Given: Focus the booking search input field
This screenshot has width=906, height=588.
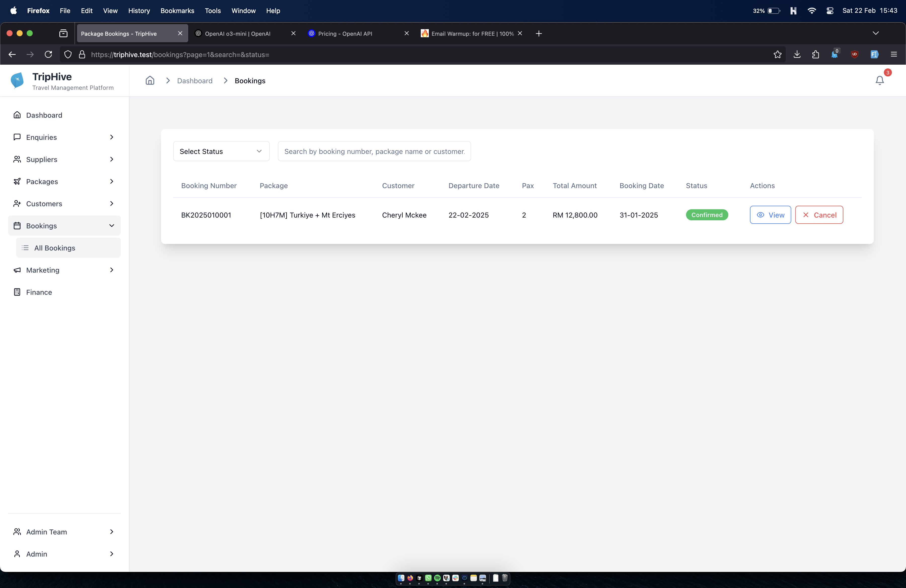Looking at the screenshot, I should tap(374, 151).
